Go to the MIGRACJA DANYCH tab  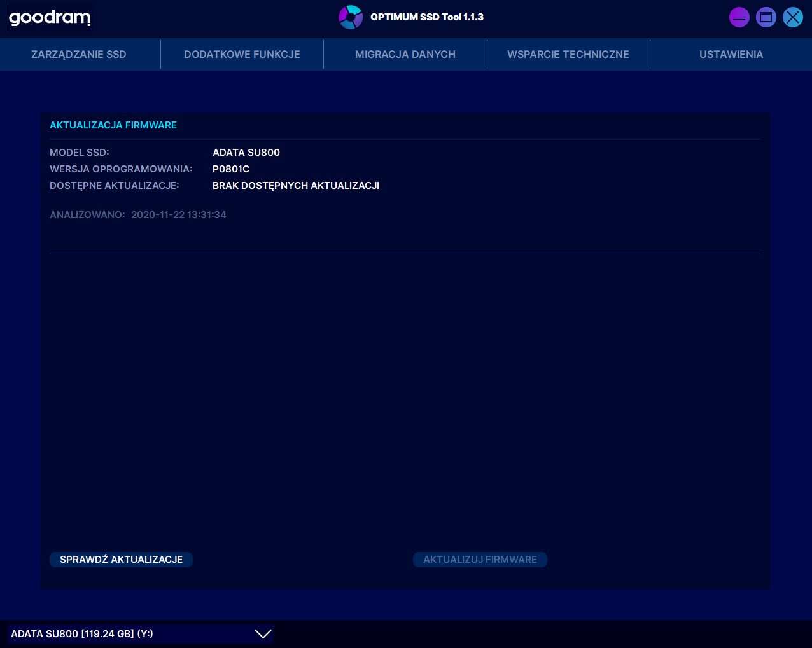click(x=405, y=54)
